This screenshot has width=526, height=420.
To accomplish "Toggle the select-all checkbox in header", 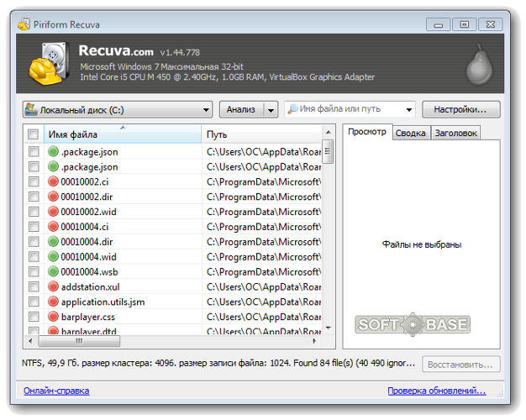I will pos(33,134).
